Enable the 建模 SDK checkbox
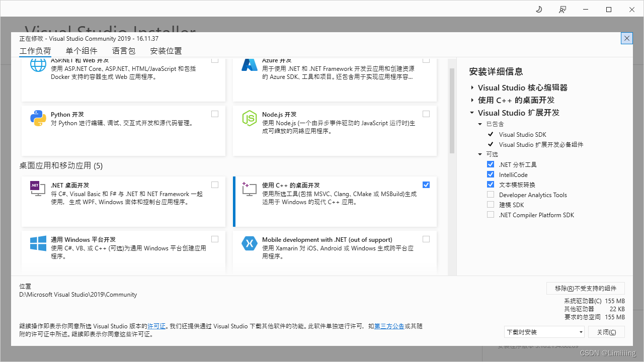 click(491, 205)
